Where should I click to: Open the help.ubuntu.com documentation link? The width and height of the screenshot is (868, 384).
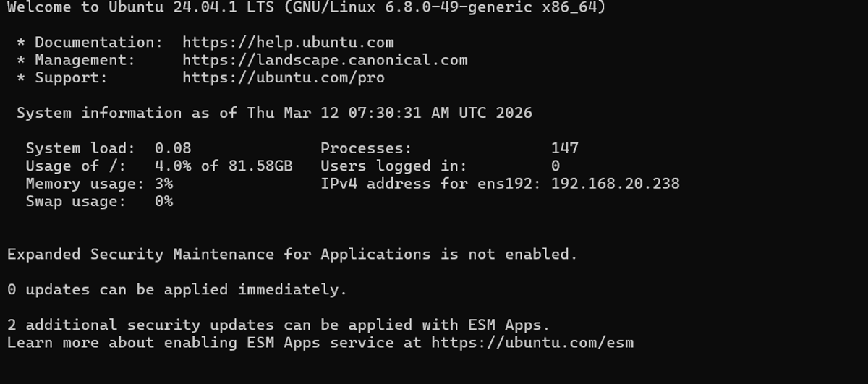click(x=288, y=43)
